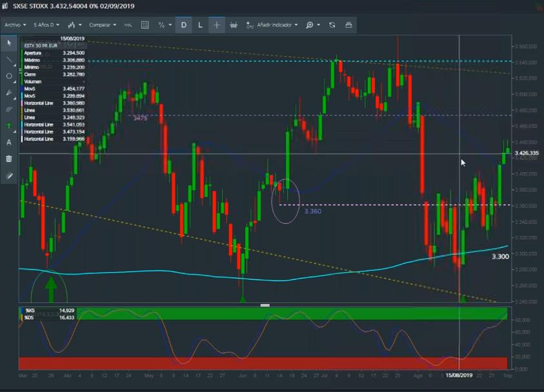The height and width of the screenshot is (392, 544).
Task: Click the Volumen legend row
Action: click(54, 82)
